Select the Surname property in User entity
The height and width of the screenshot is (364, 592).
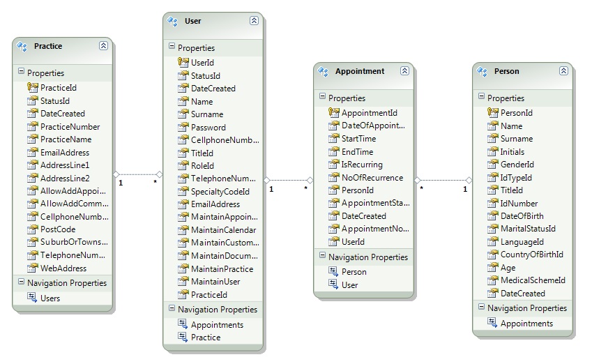207,114
